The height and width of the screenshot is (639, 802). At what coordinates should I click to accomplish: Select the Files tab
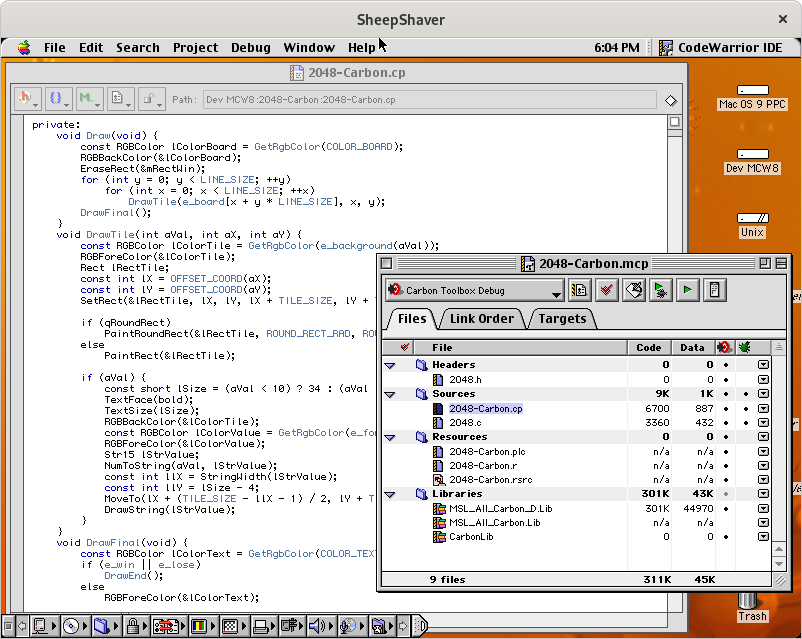412,319
